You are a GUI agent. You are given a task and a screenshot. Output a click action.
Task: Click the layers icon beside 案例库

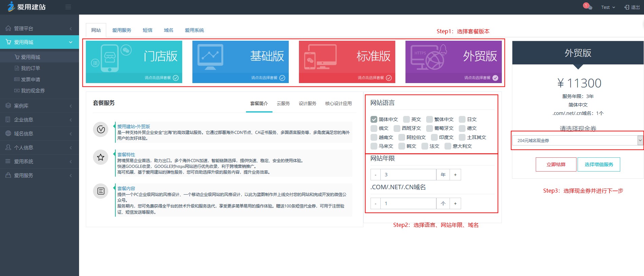8,106
